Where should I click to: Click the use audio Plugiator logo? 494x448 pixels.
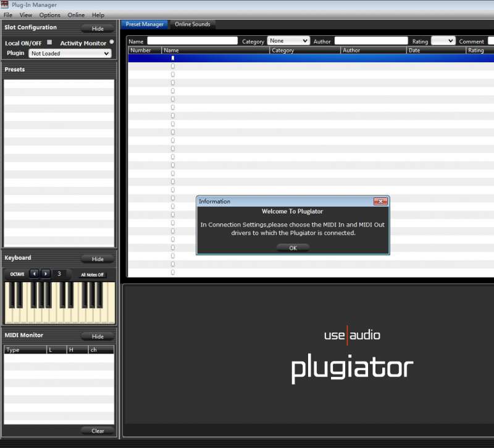[x=352, y=356]
